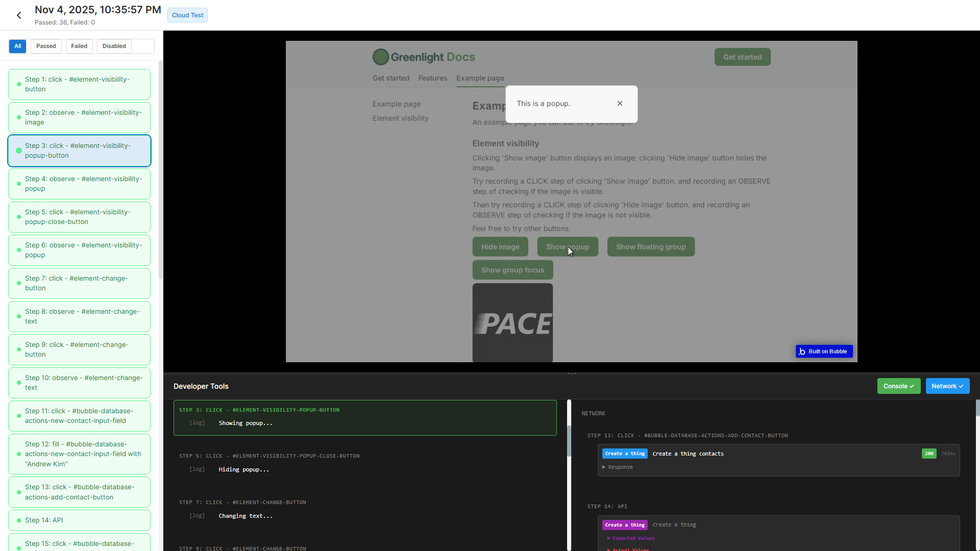This screenshot has height=551, width=980.
Task: Select the Failed filter tab
Action: (79, 46)
